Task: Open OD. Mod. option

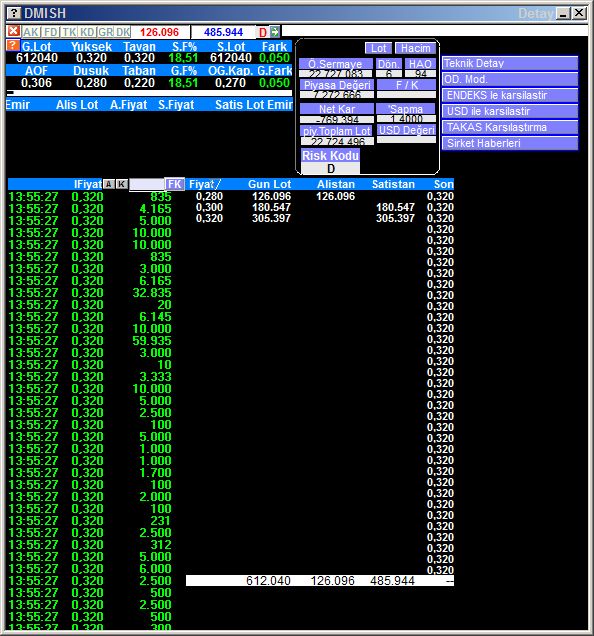Action: 510,79
